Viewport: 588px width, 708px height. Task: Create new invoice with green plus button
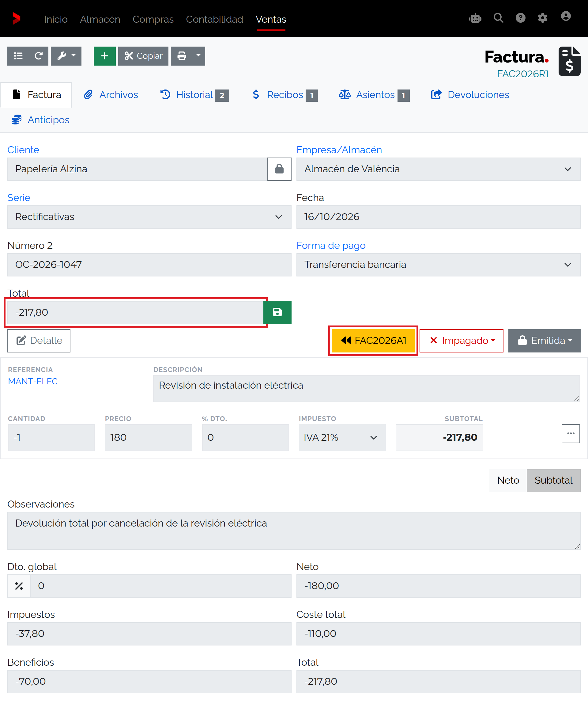pos(104,56)
